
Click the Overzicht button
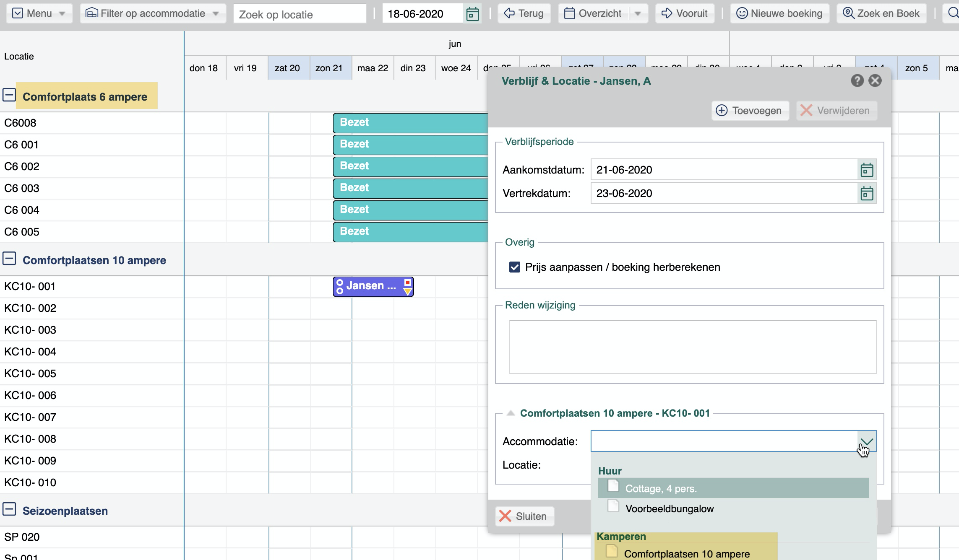tap(593, 13)
